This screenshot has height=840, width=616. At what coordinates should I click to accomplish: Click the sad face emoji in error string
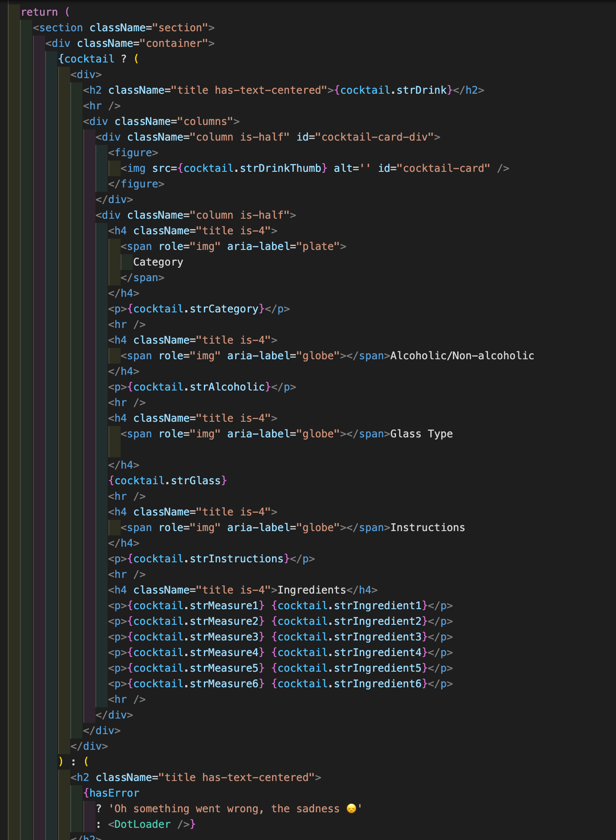(x=351, y=809)
